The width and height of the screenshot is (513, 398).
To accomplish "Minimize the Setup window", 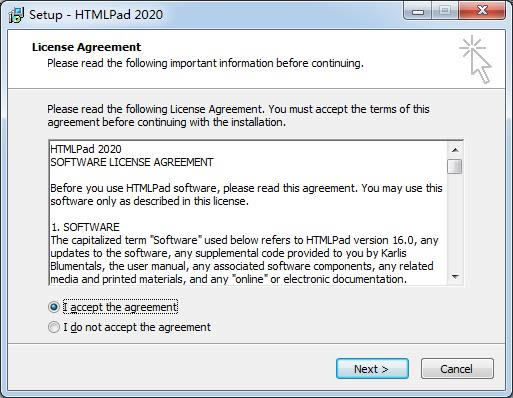I will coord(418,12).
